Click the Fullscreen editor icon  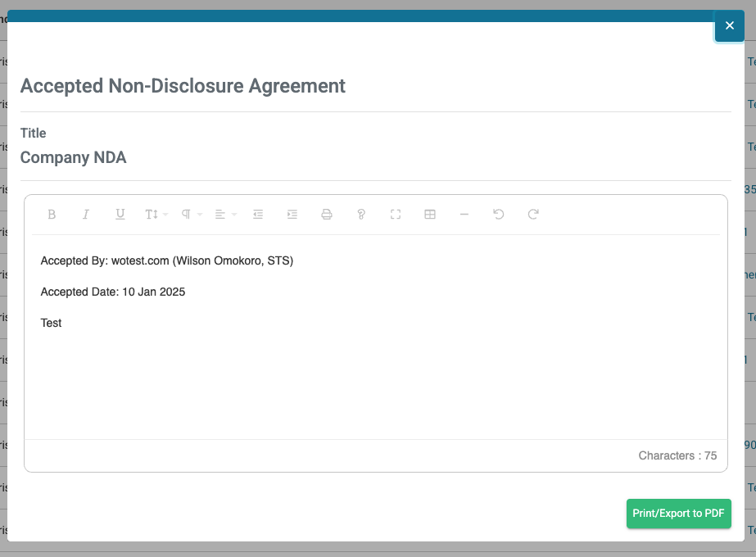click(396, 214)
